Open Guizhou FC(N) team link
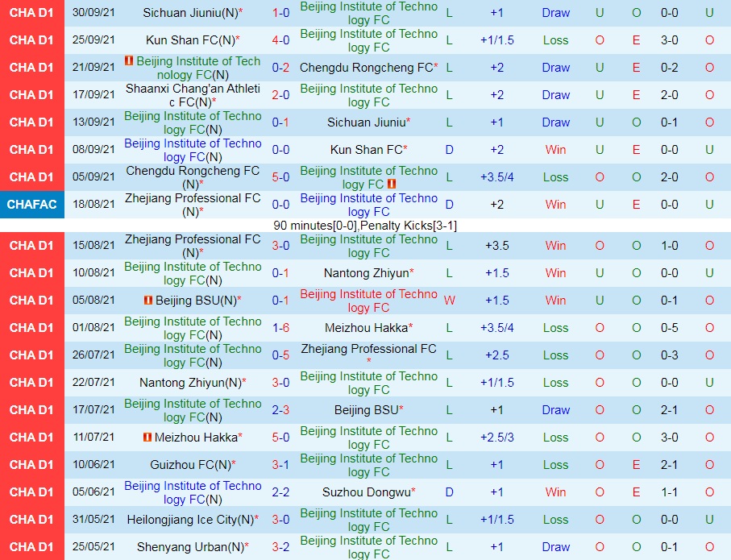This screenshot has width=731, height=560. tap(193, 465)
